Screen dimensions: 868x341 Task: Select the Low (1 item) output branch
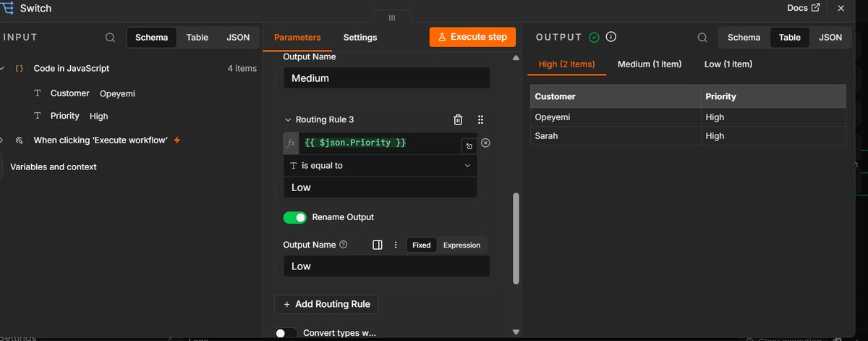click(728, 64)
